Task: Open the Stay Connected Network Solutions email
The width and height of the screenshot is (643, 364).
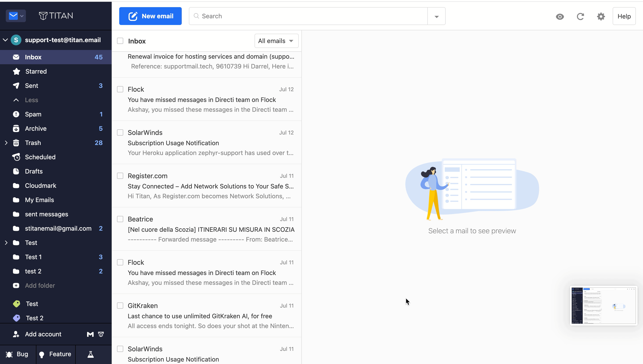Action: tap(207, 186)
